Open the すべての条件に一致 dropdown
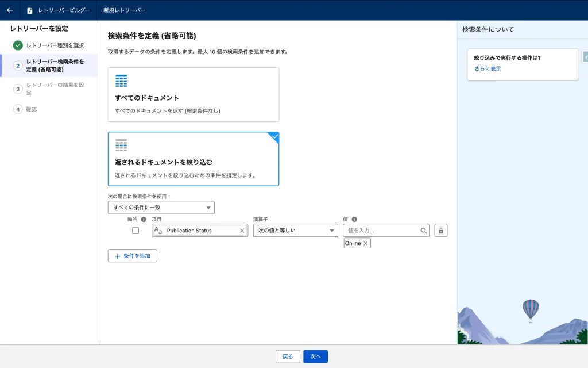This screenshot has width=588, height=368. pyautogui.click(x=161, y=208)
